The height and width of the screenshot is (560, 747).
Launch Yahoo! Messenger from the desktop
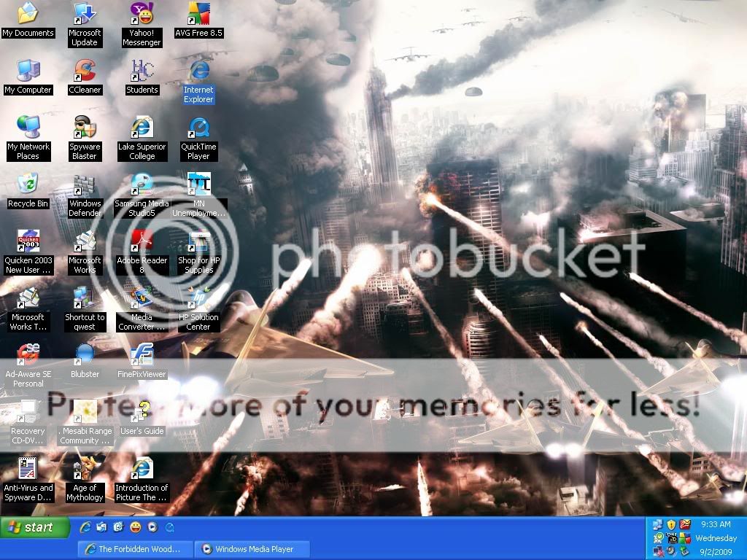[142, 24]
